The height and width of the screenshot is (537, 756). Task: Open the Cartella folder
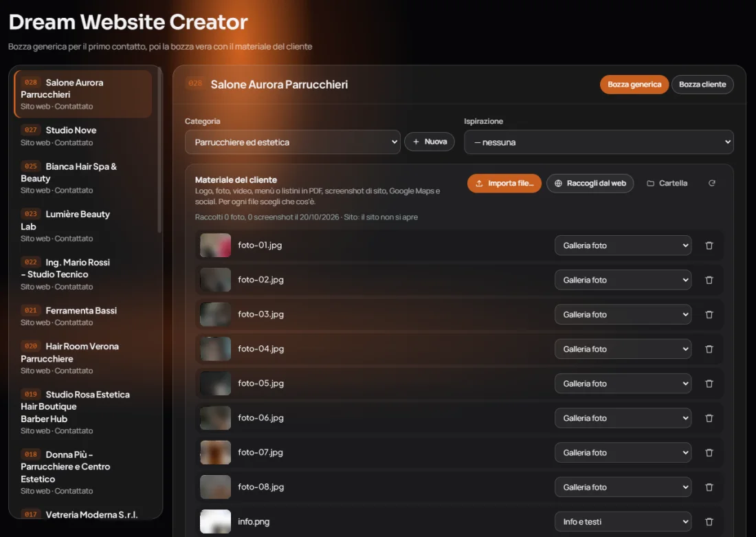667,184
